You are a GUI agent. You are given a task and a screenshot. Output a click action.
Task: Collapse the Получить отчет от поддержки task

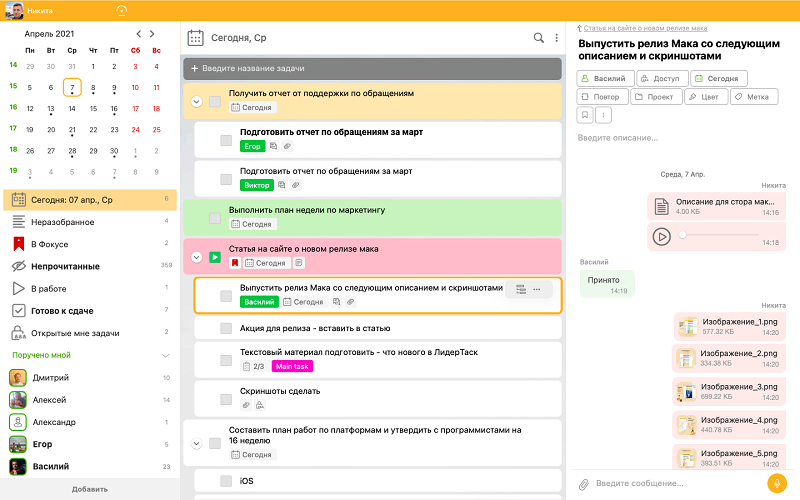point(197,101)
